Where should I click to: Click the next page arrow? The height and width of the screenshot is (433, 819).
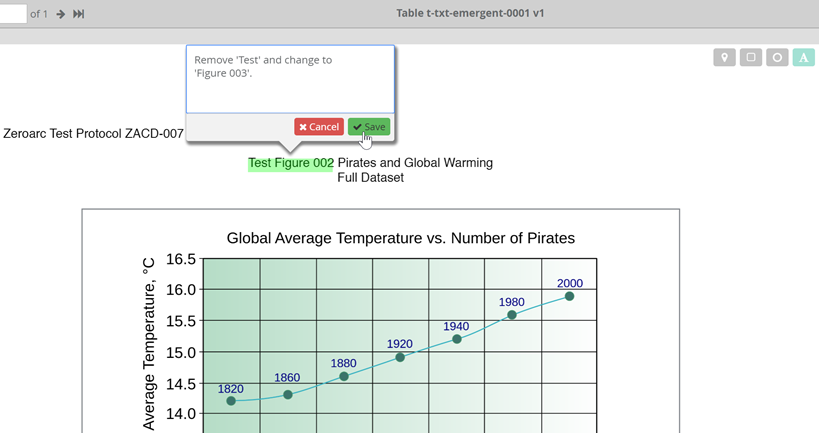tap(61, 14)
